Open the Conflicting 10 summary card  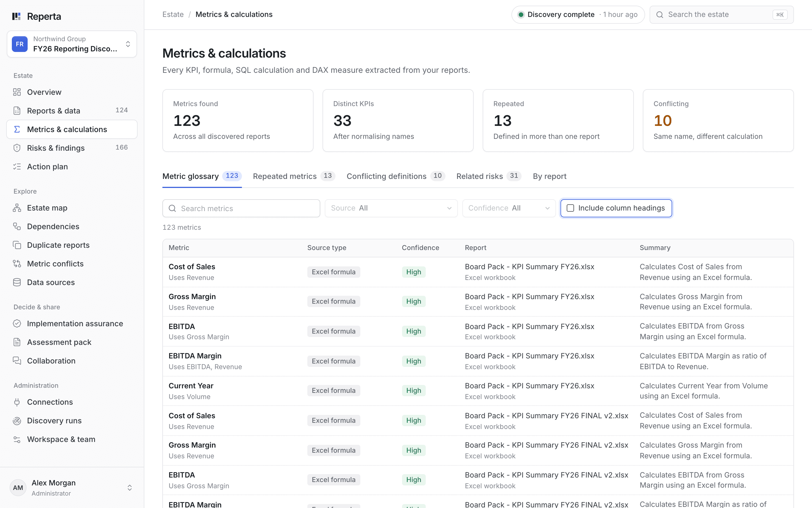click(718, 120)
